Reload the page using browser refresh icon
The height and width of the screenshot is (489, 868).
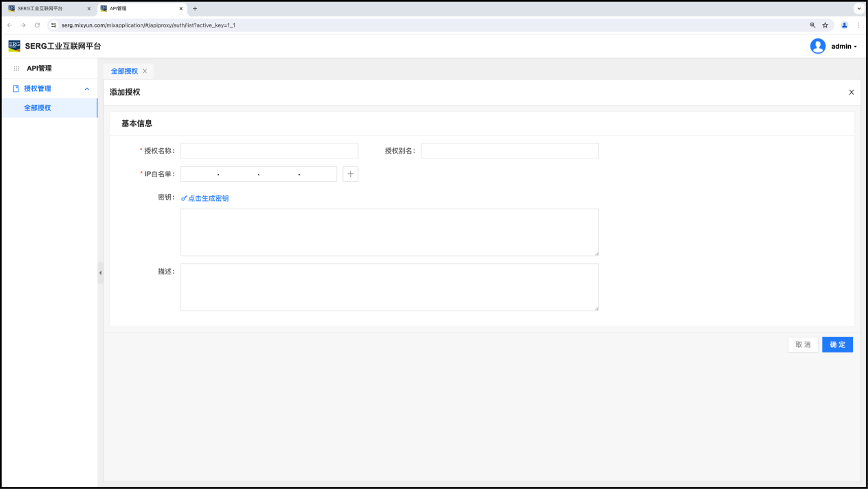37,25
